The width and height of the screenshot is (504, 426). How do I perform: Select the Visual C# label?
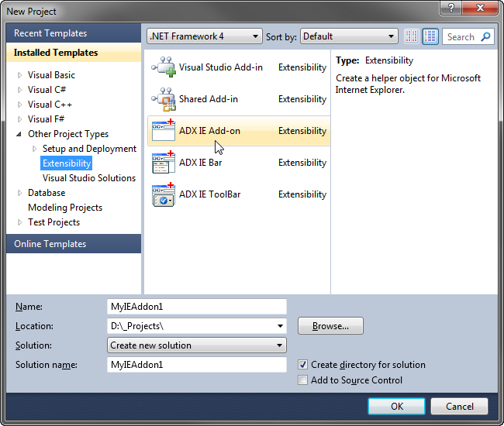click(47, 90)
